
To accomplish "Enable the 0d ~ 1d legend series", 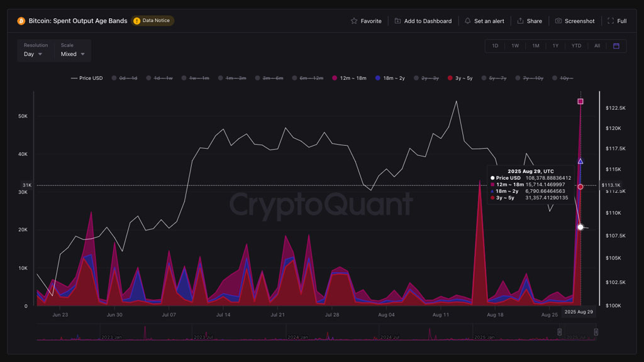I will click(125, 78).
